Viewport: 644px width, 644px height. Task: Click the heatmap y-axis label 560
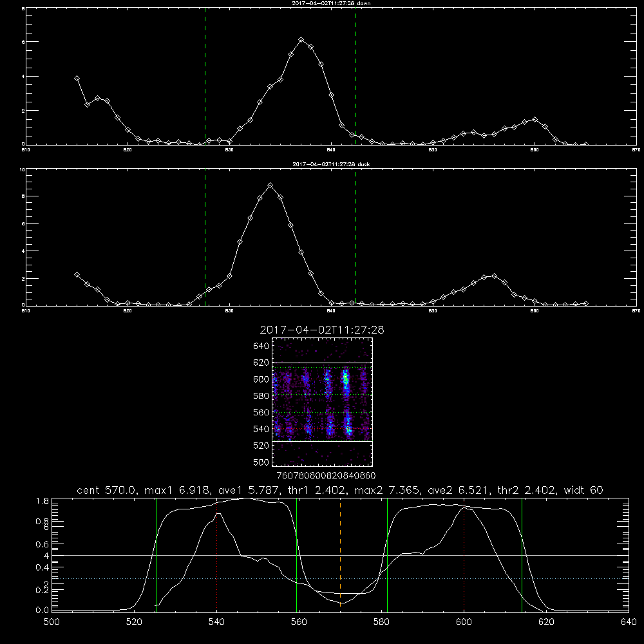[261, 412]
